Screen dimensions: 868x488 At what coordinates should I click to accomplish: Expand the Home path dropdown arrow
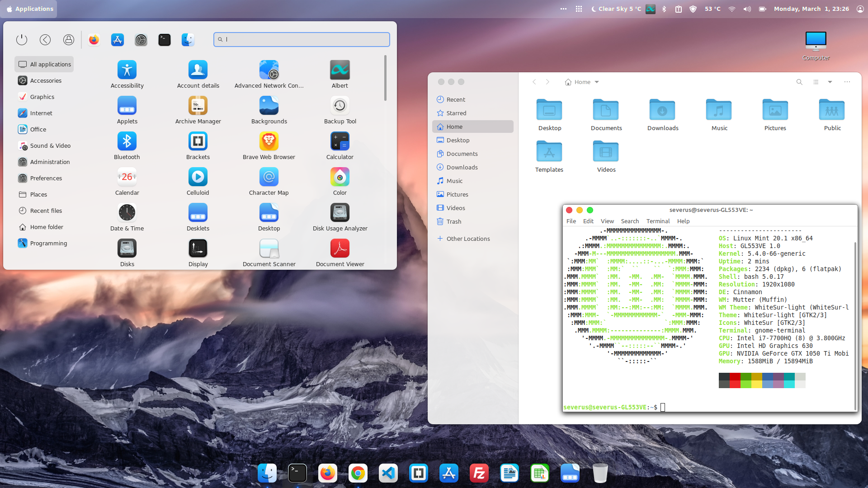(x=597, y=82)
